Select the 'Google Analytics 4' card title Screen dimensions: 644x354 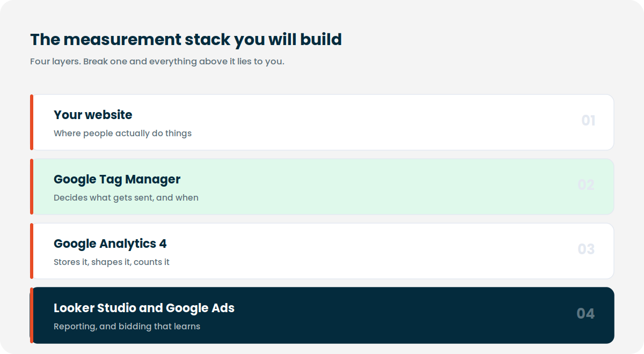pyautogui.click(x=110, y=244)
